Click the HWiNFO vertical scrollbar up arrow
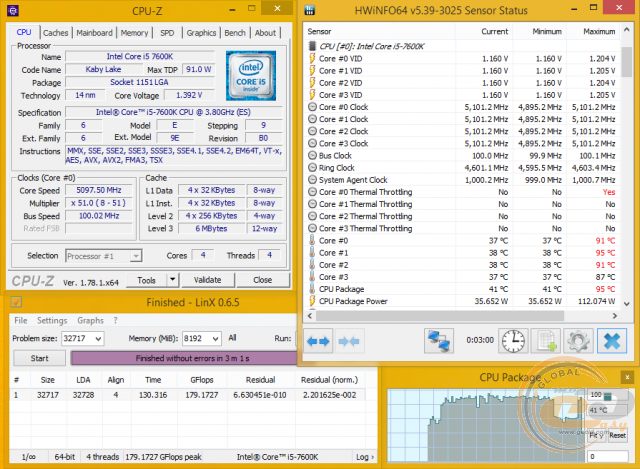 click(627, 29)
